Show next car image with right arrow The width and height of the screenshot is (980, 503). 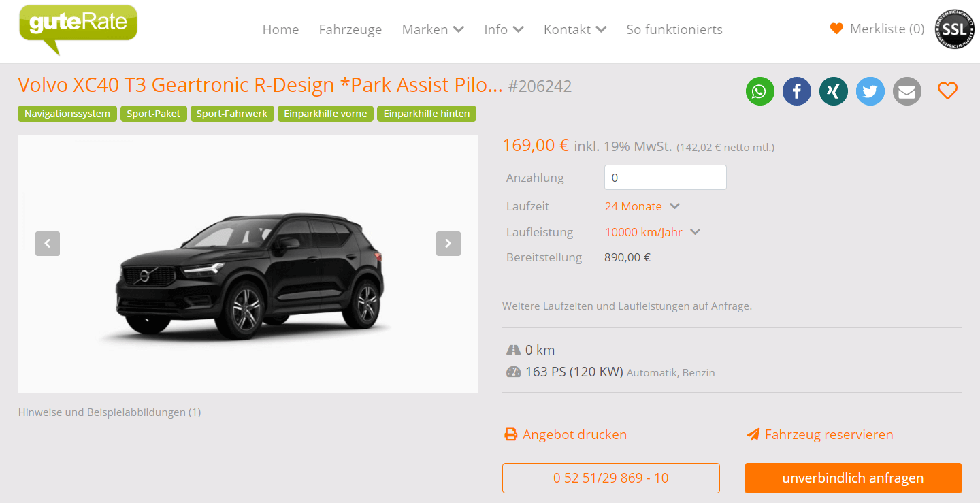[448, 244]
